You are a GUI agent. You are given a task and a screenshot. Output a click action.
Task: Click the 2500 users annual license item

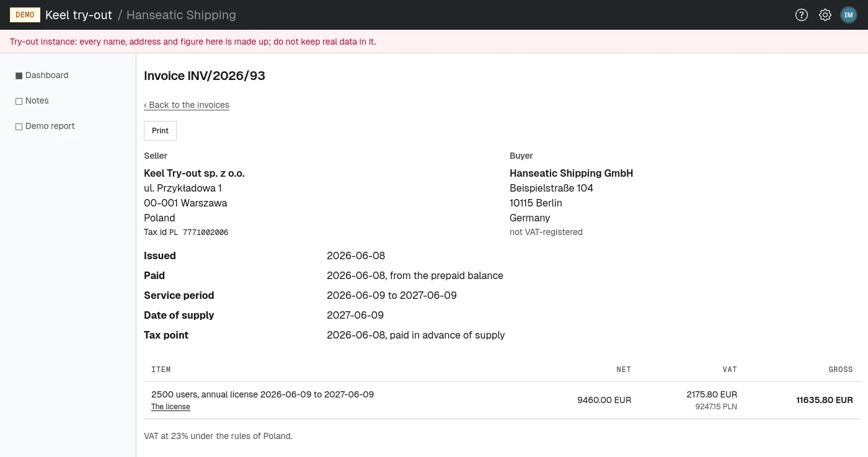coord(262,394)
